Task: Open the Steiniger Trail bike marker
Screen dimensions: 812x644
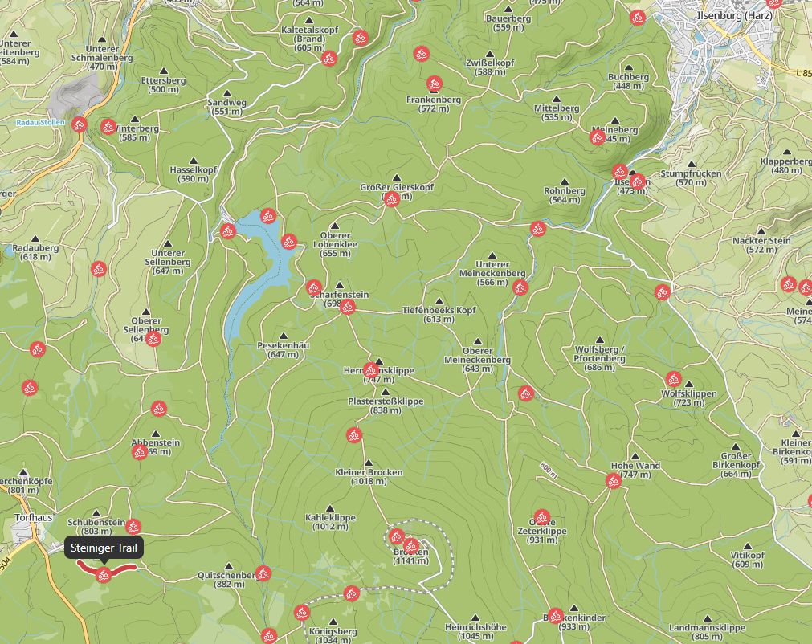Action: (104, 575)
